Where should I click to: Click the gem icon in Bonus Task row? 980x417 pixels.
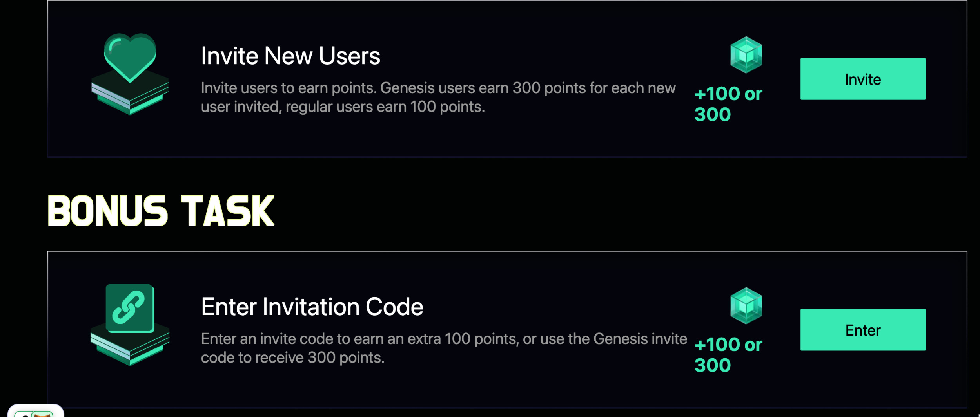[x=746, y=306]
